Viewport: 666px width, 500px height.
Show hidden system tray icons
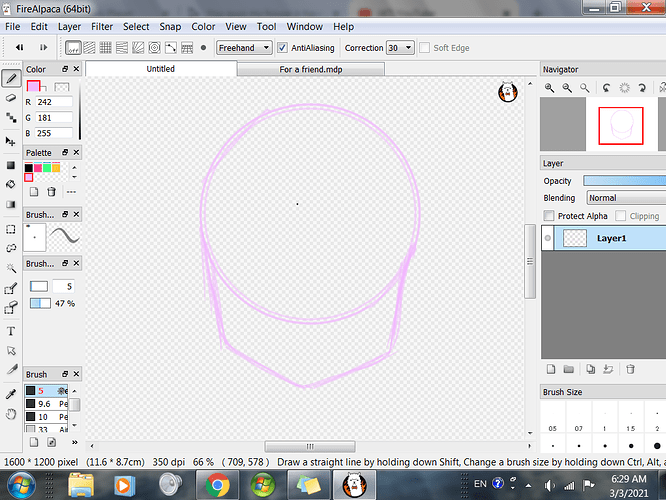click(x=528, y=485)
